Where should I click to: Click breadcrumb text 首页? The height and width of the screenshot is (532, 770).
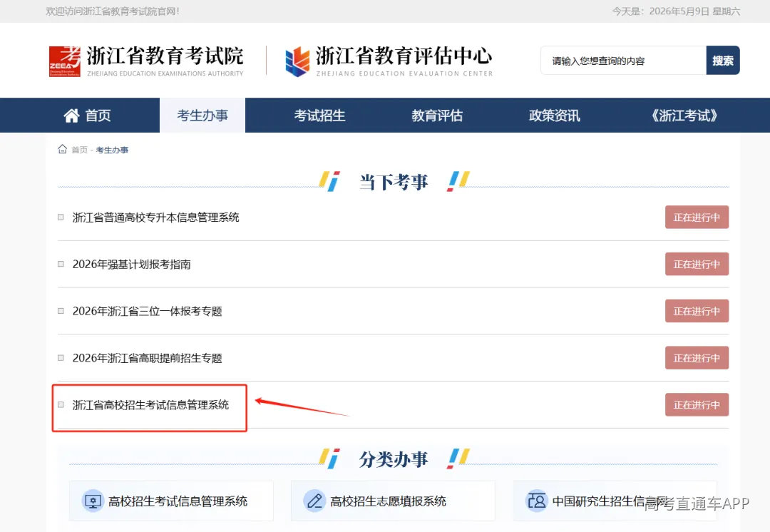(x=80, y=150)
